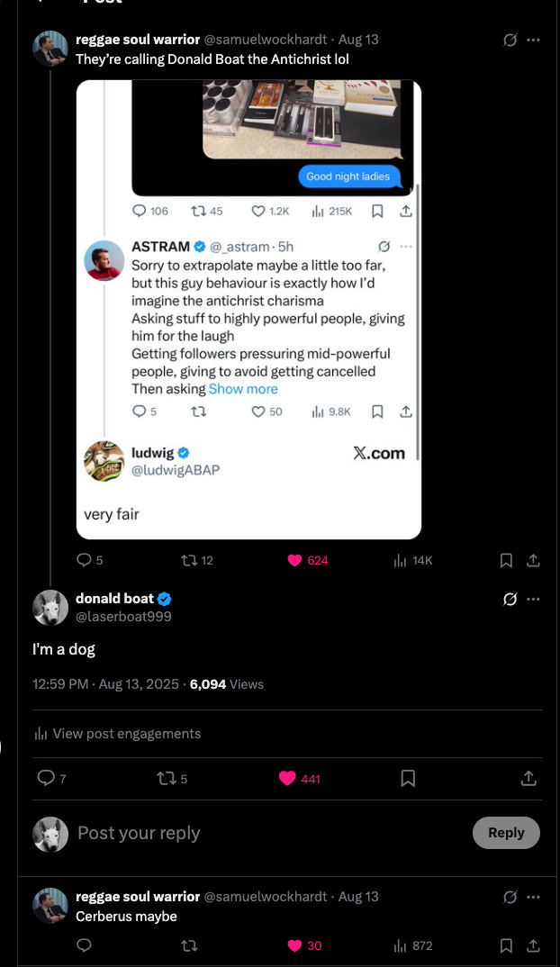The width and height of the screenshot is (560, 967).
Task: Repost the Antichrist post with 12 reposts
Action: click(x=189, y=560)
